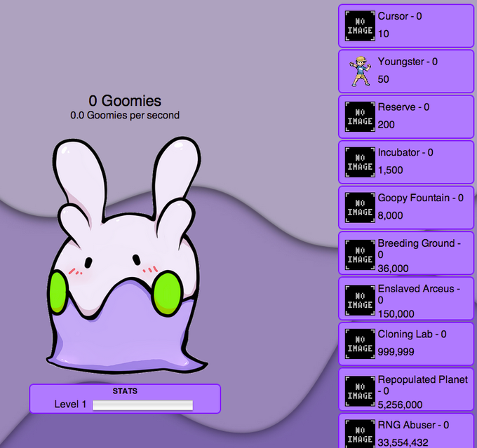Click the '0 Goomies' counter text
The height and width of the screenshot is (448, 477).
[x=125, y=101]
